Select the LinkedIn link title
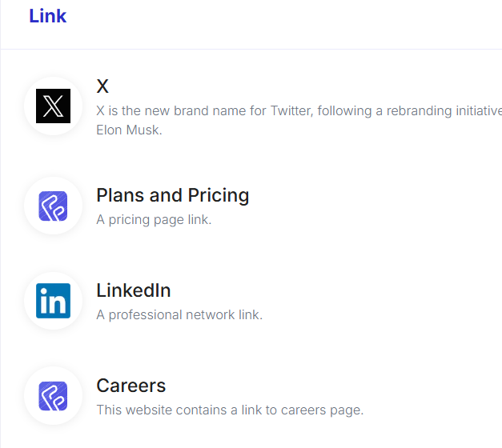 [x=133, y=290]
